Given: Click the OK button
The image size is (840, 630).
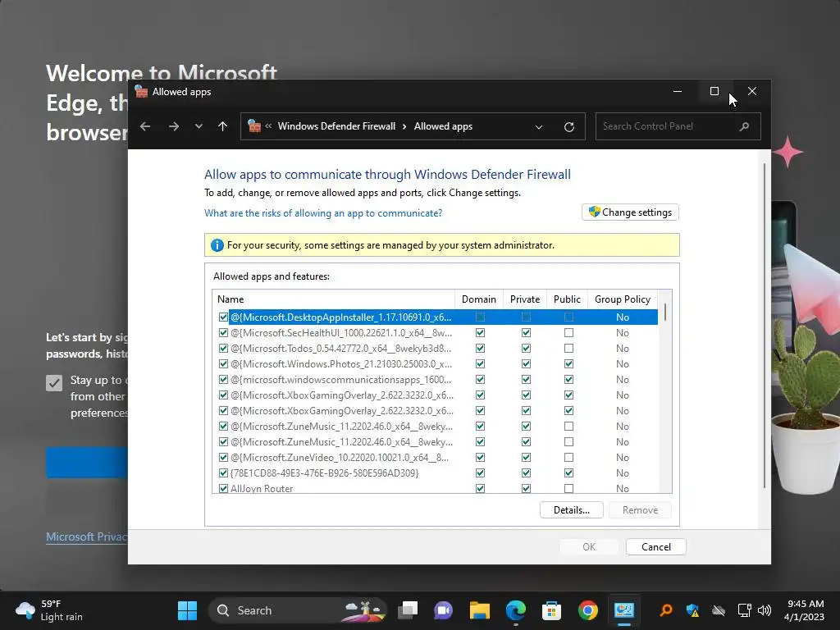Looking at the screenshot, I should pyautogui.click(x=589, y=547).
